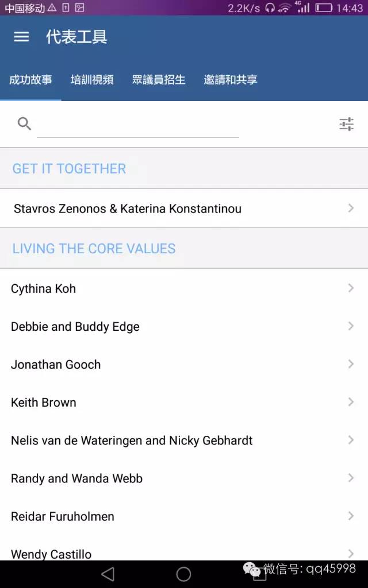Screen dimensions: 368x588
Task: Tap the search magnifier icon
Action: pos(24,123)
